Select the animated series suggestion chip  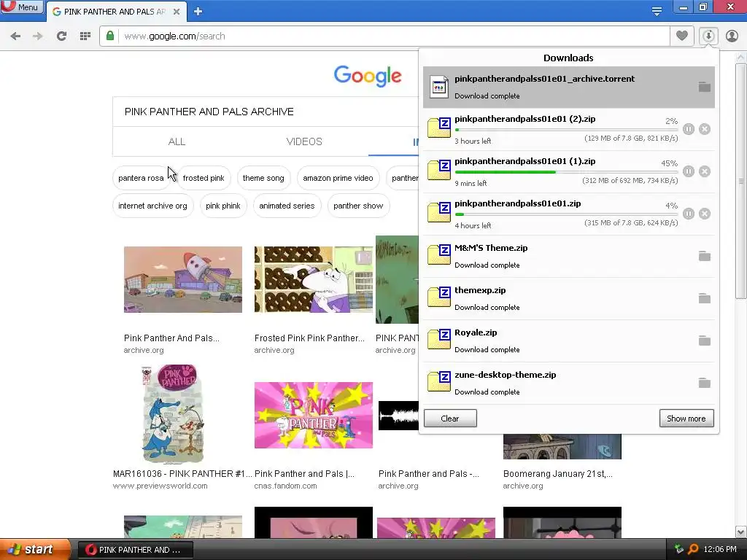(x=287, y=206)
